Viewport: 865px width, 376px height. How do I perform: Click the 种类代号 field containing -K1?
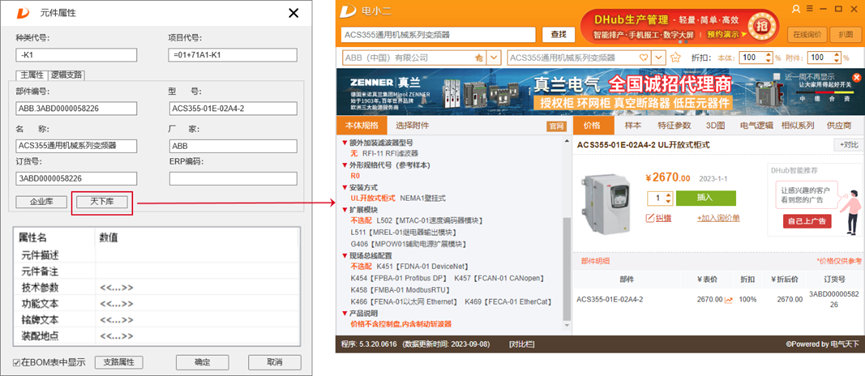coord(76,55)
